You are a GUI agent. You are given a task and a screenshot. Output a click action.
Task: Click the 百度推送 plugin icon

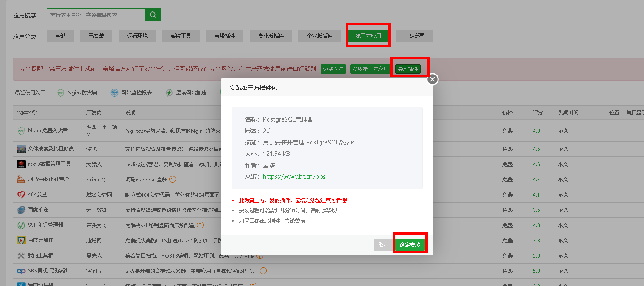click(21, 210)
